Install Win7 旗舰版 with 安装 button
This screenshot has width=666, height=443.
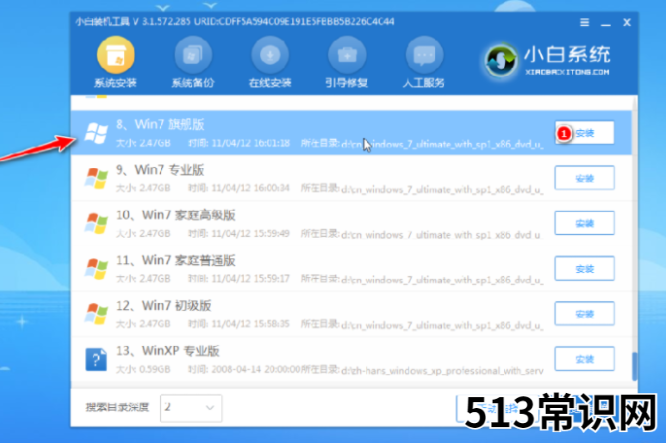pos(584,133)
